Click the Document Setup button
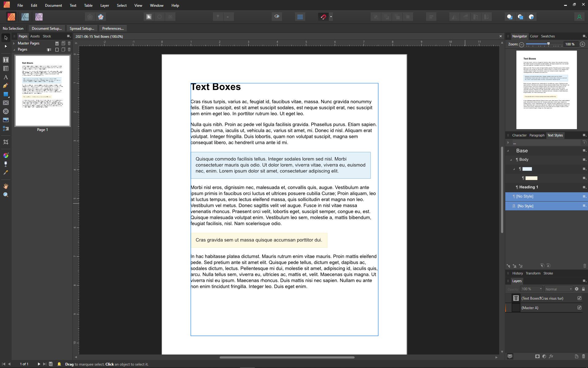Image resolution: width=588 pixels, height=368 pixels. (47, 28)
